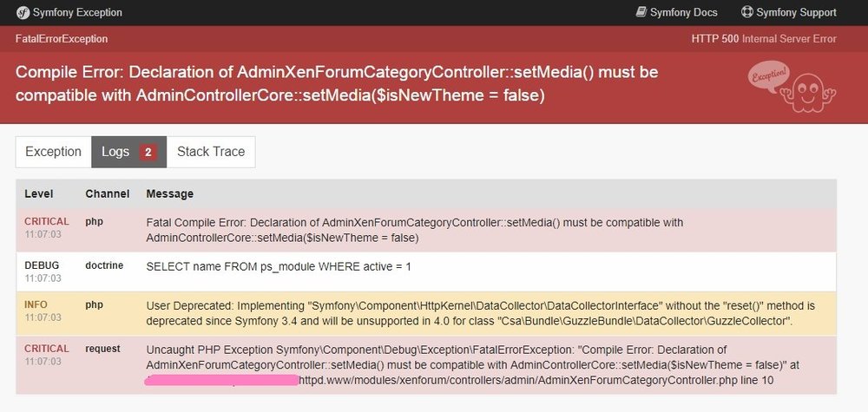The image size is (868, 412).
Task: Click the Message column header
Action: tap(170, 193)
